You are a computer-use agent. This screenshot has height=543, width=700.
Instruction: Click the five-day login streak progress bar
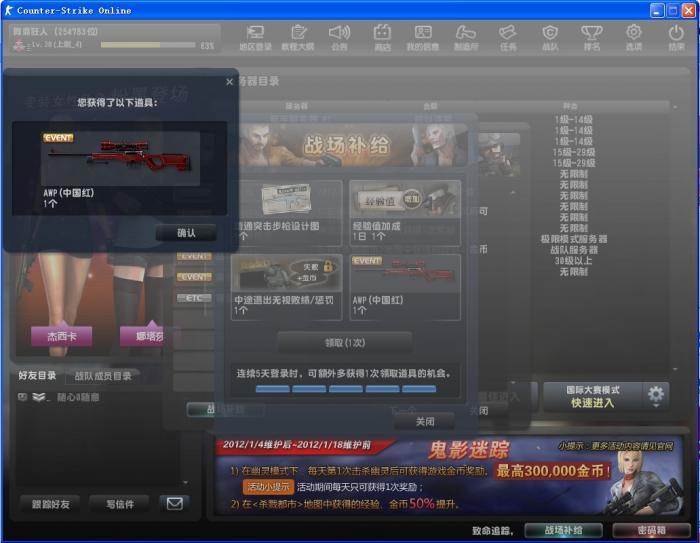tap(346, 389)
